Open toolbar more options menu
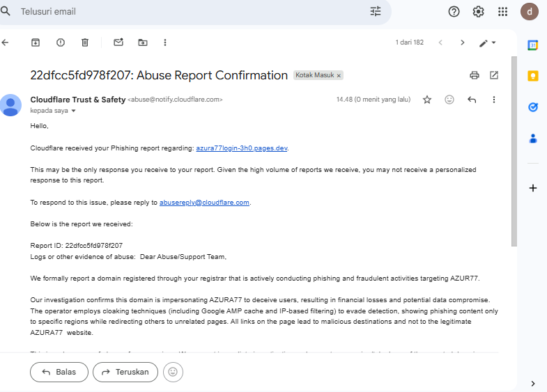 tap(165, 42)
